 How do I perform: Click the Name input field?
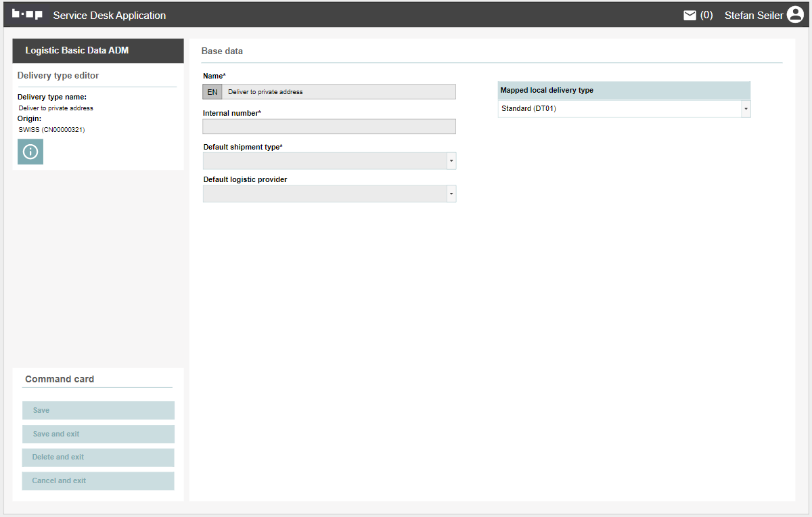[x=338, y=92]
